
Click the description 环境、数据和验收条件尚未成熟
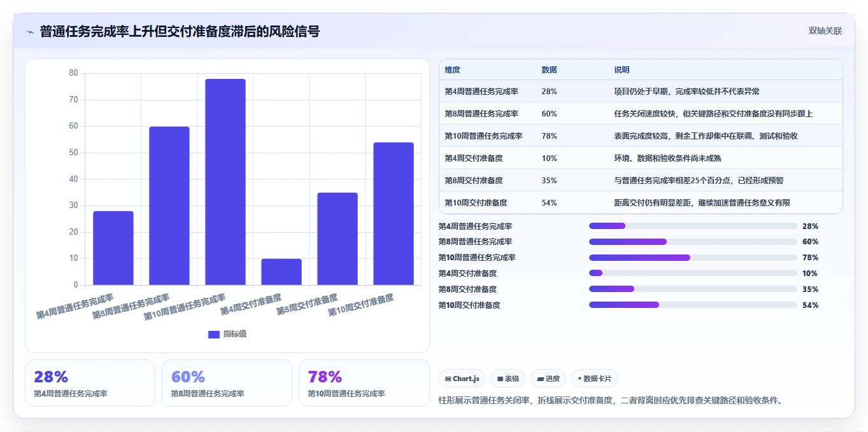[x=667, y=158]
